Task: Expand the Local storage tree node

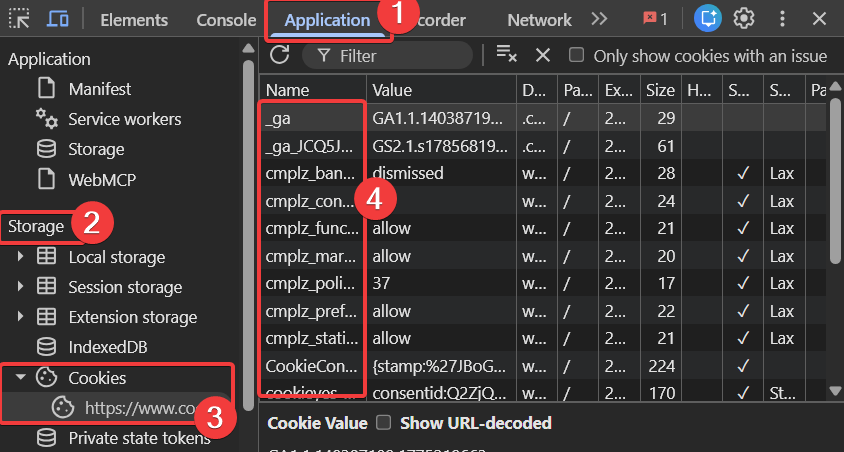Action: pyautogui.click(x=20, y=257)
